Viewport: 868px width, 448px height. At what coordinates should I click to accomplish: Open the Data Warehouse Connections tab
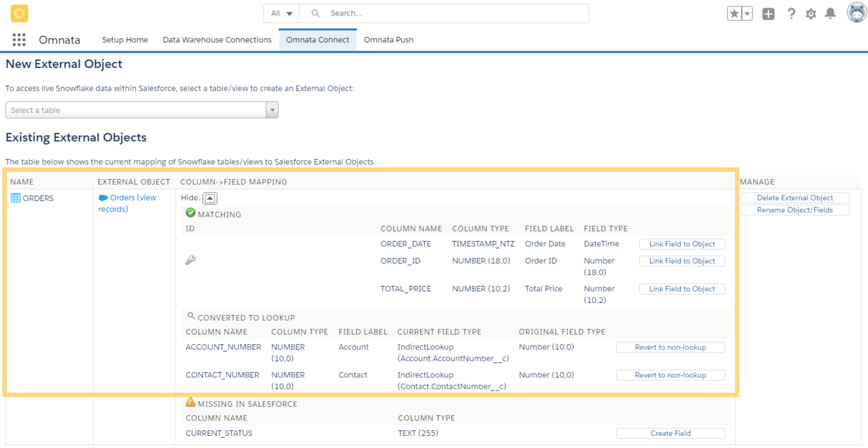pos(217,40)
